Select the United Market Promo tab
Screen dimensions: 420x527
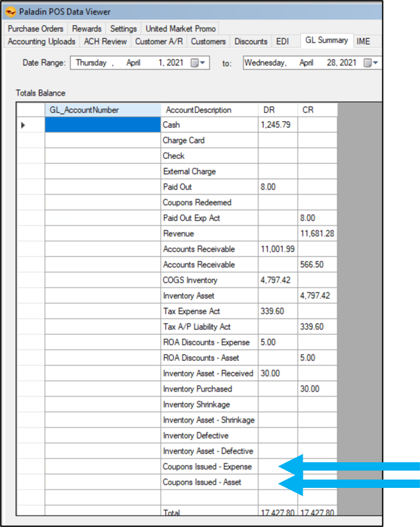181,29
